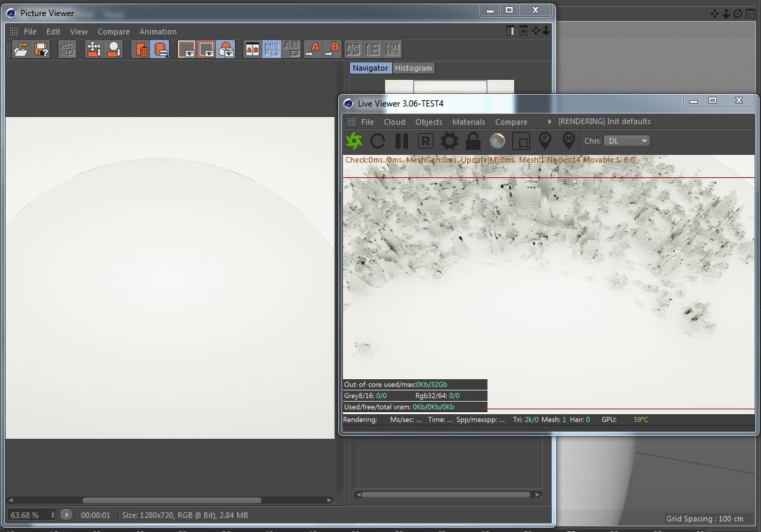Click the viewport pan icon at top right
This screenshot has height=532, width=761.
(715, 14)
